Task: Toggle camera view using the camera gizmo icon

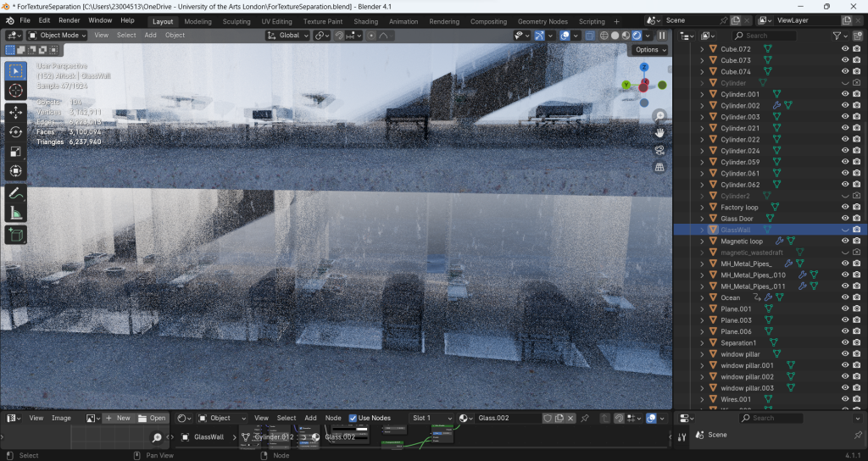Action: click(659, 150)
